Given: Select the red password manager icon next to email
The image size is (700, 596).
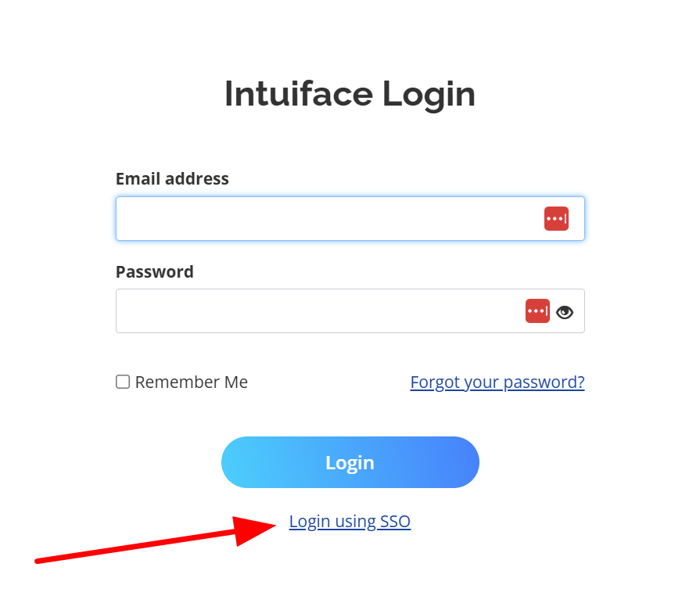Looking at the screenshot, I should click(556, 218).
